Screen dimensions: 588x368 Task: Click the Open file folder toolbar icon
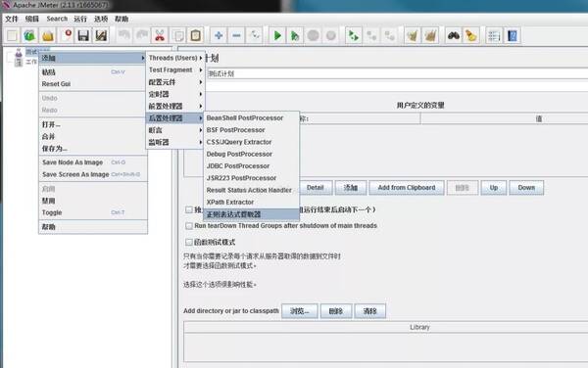[48, 35]
